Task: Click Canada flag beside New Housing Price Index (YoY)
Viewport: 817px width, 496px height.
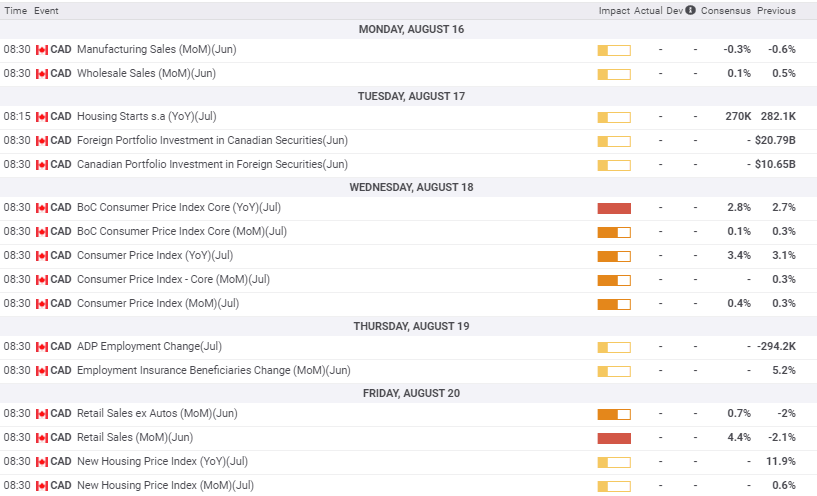Action: click(42, 462)
